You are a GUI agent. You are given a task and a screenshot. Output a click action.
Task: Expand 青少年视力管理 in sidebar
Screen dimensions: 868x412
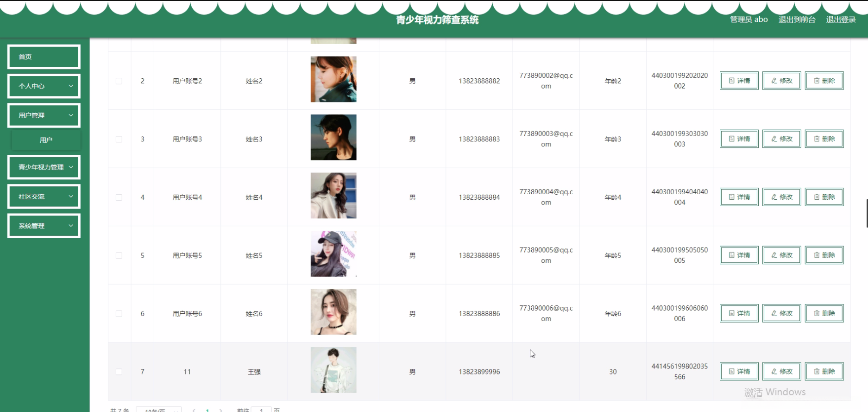[44, 167]
